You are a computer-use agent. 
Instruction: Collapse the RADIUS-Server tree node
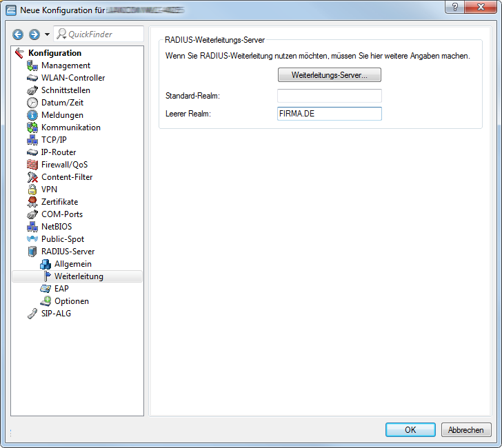click(x=32, y=252)
